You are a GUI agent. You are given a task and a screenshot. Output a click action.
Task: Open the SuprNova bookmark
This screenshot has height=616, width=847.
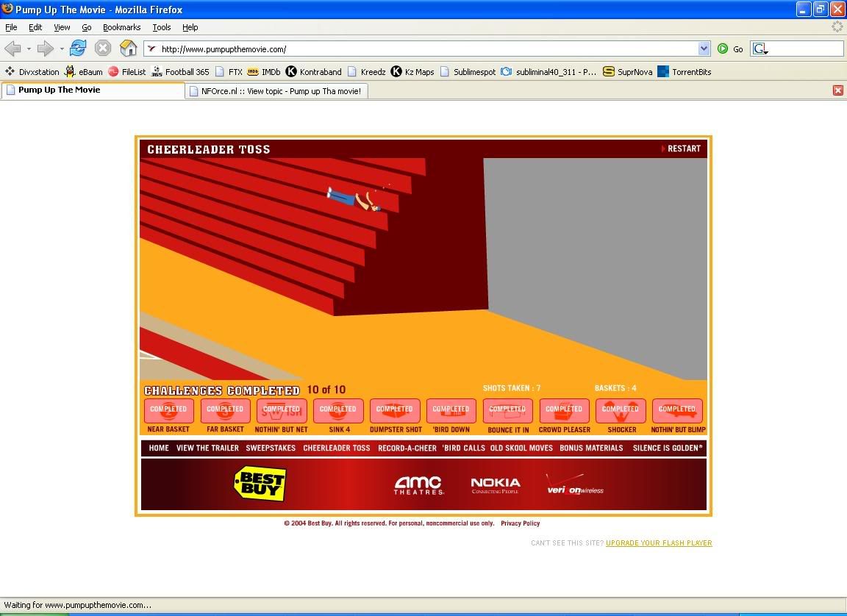pos(628,71)
